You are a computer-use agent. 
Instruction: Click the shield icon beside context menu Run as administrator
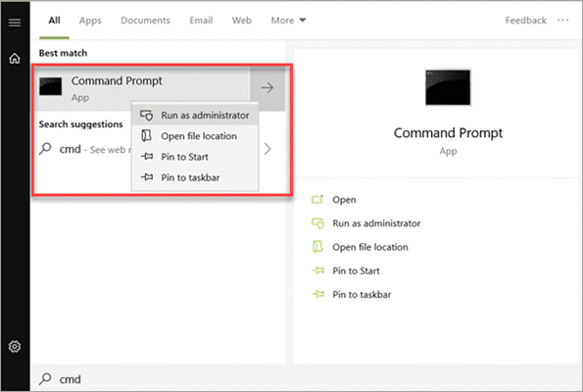147,116
